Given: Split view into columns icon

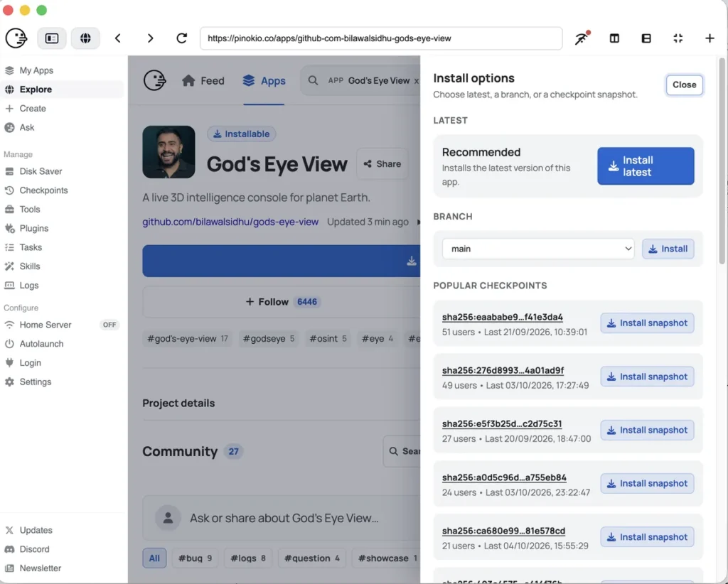Looking at the screenshot, I should coord(614,38).
